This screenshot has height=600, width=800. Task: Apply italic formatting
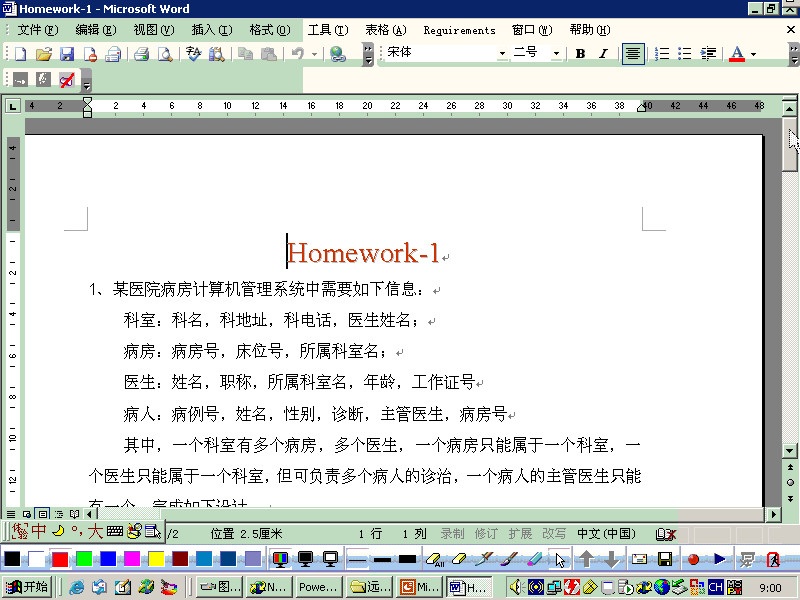coord(603,54)
